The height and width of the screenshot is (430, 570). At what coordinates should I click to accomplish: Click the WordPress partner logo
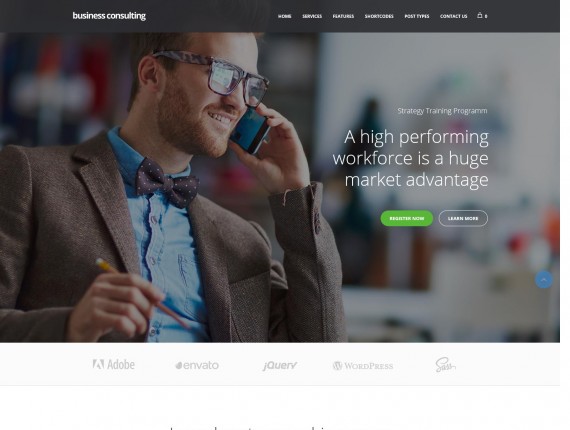pos(363,366)
